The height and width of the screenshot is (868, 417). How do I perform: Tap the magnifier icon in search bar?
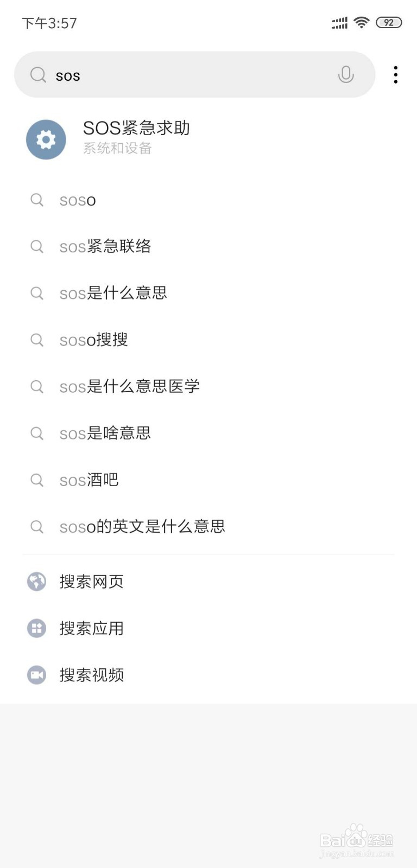coord(38,75)
